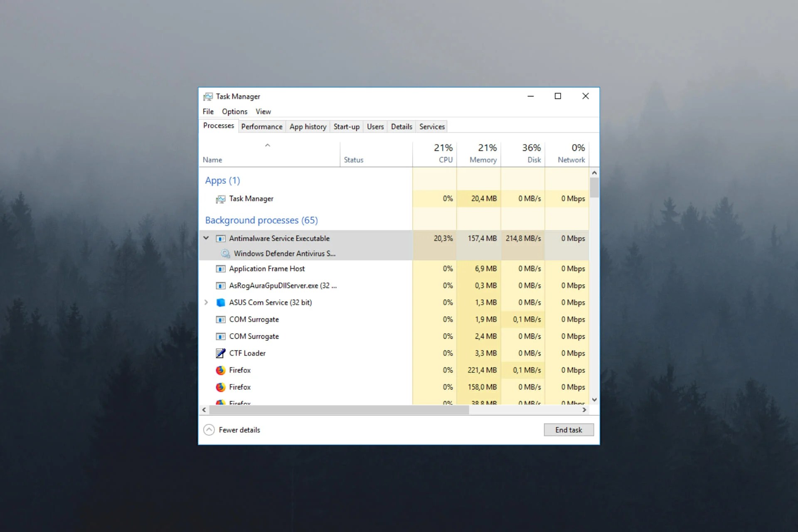
Task: Open the Options menu
Action: 234,111
